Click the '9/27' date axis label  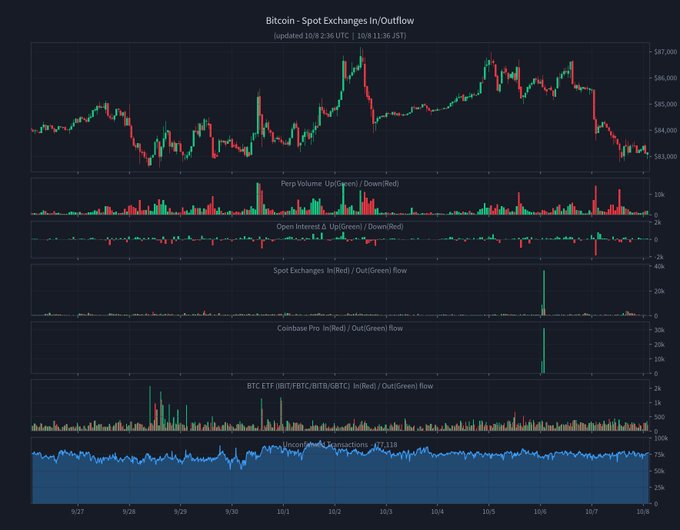[78, 512]
